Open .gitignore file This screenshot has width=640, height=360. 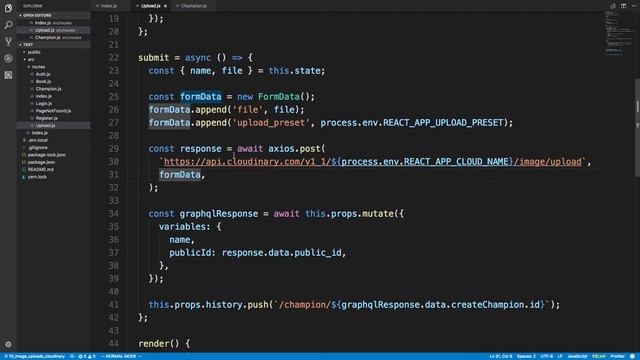[38, 148]
